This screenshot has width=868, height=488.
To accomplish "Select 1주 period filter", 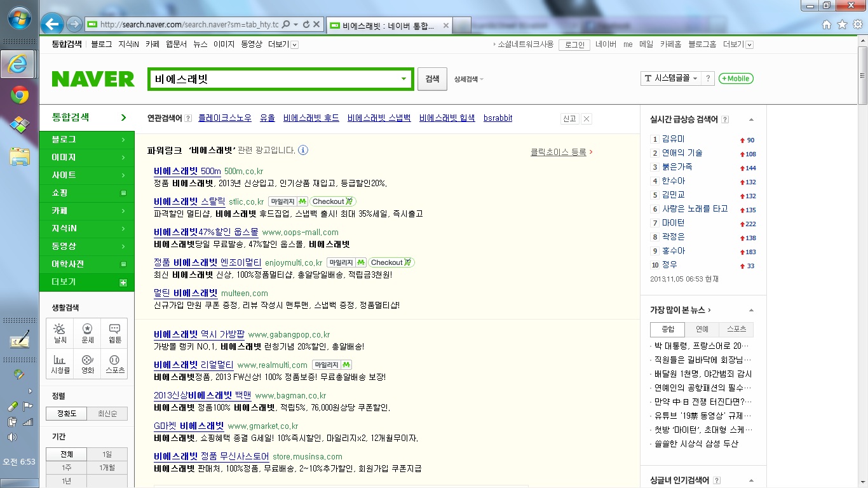I will tap(67, 468).
